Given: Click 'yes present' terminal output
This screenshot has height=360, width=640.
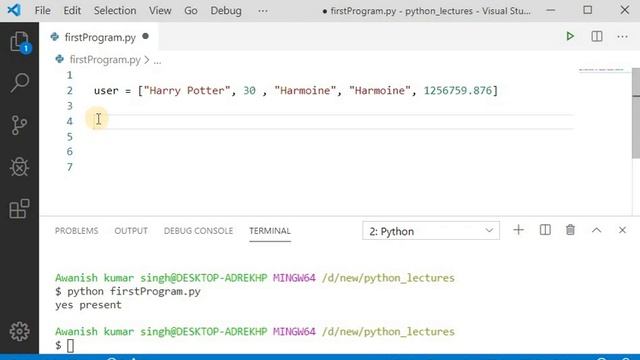Looking at the screenshot, I should coord(88,305).
